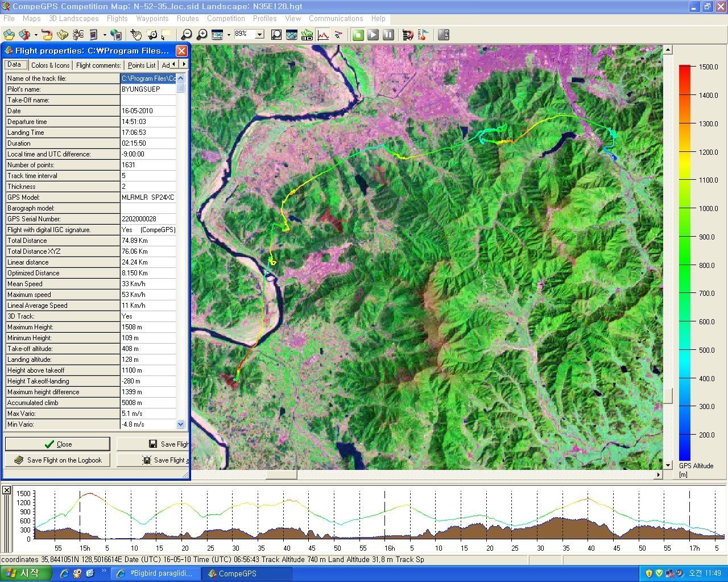
Task: Open the Flights menu
Action: [117, 18]
